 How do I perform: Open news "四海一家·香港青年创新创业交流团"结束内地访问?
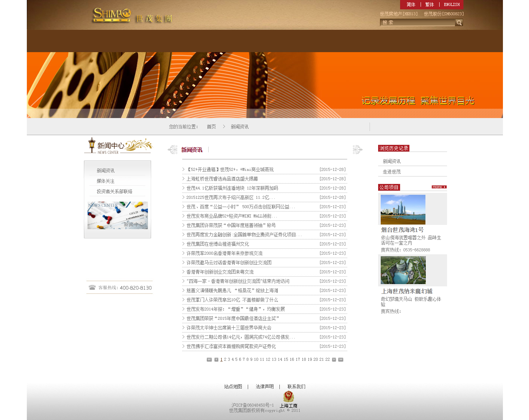pyautogui.click(x=238, y=281)
